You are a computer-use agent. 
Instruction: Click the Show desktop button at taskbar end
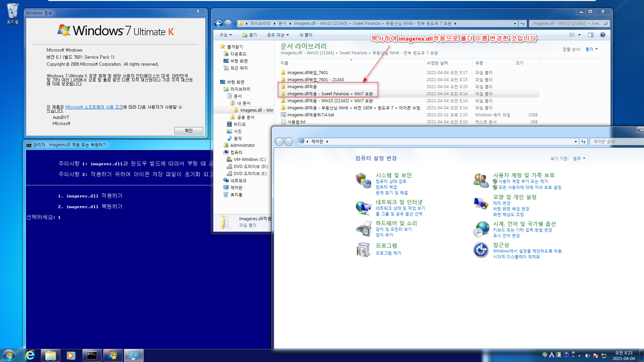642,355
